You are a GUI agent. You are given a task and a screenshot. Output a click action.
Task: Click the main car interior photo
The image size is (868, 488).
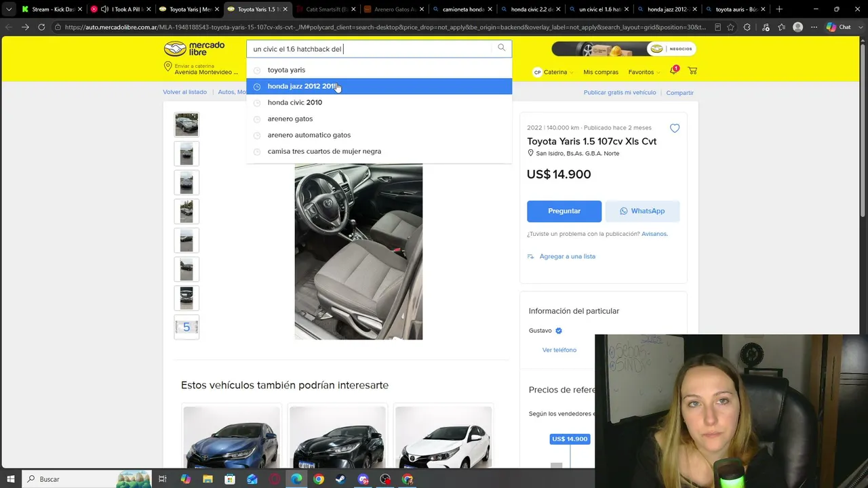point(358,251)
